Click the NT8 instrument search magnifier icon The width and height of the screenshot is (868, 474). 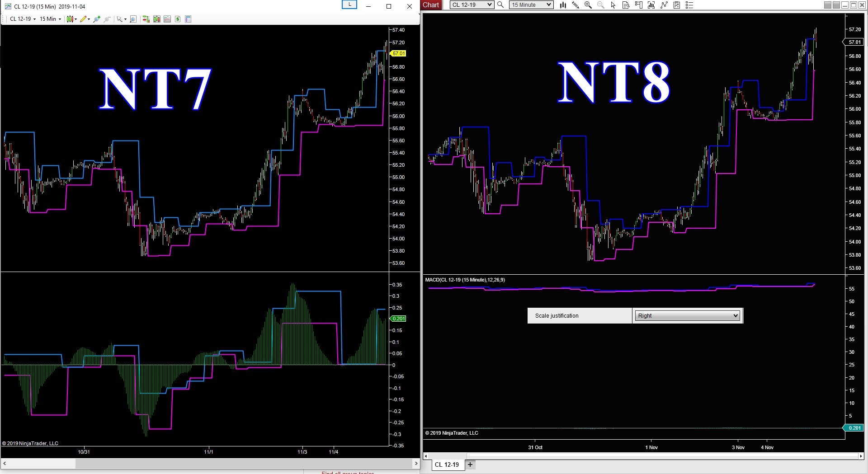click(x=500, y=5)
